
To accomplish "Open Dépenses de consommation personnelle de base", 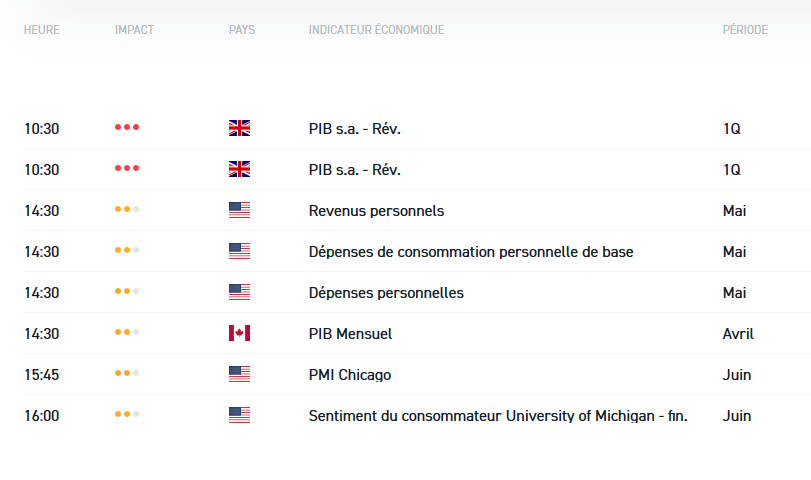I will pyautogui.click(x=470, y=252).
